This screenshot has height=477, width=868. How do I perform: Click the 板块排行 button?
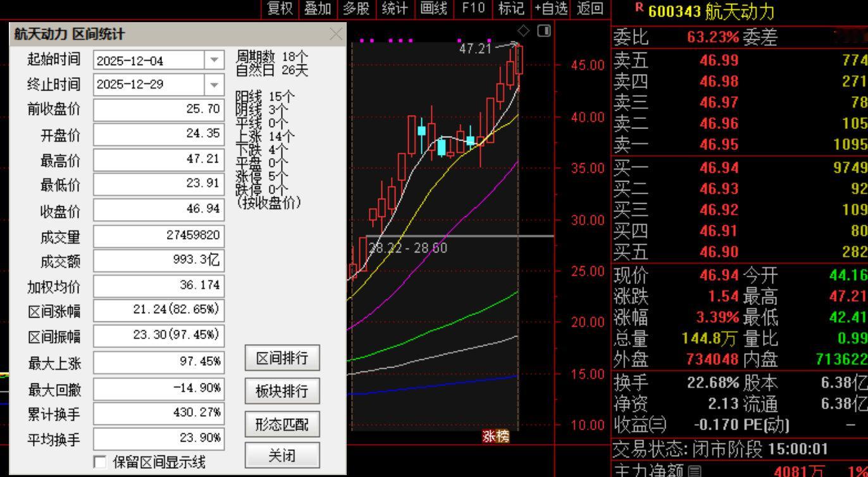click(282, 391)
